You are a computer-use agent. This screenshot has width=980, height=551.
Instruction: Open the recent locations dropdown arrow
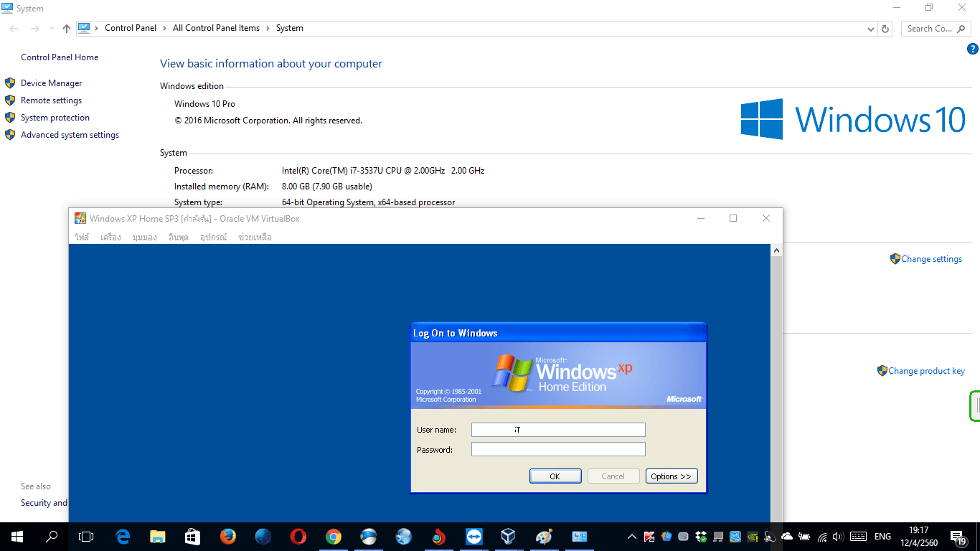pyautogui.click(x=52, y=29)
